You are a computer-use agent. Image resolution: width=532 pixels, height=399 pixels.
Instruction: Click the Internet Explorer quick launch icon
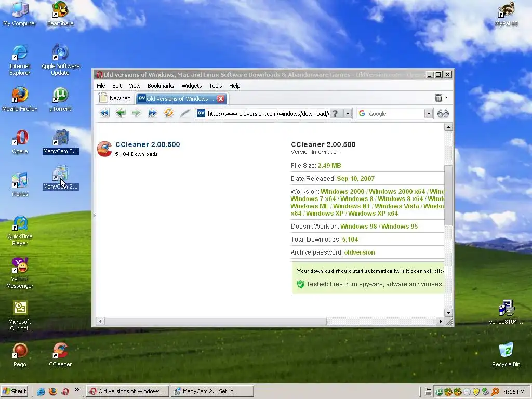coord(41,392)
